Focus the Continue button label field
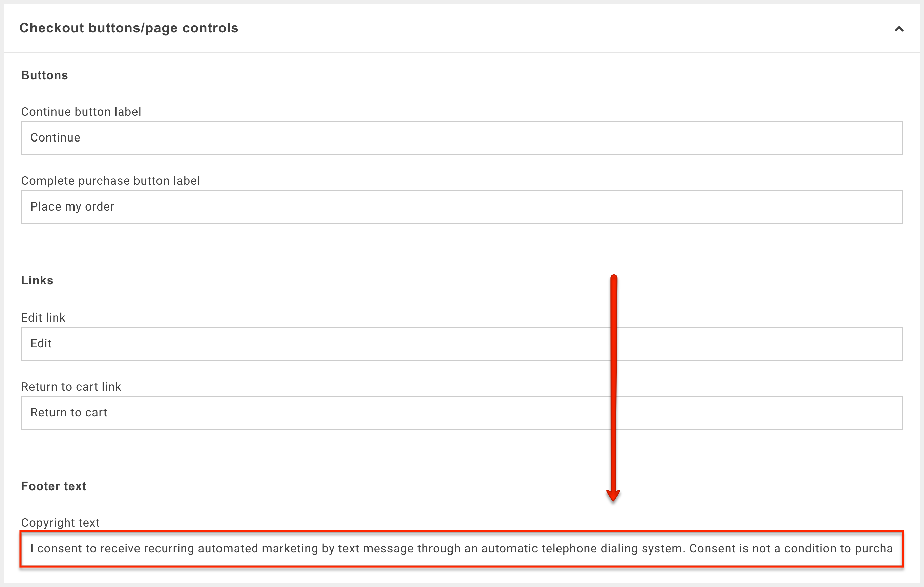The image size is (924, 587). tap(462, 138)
